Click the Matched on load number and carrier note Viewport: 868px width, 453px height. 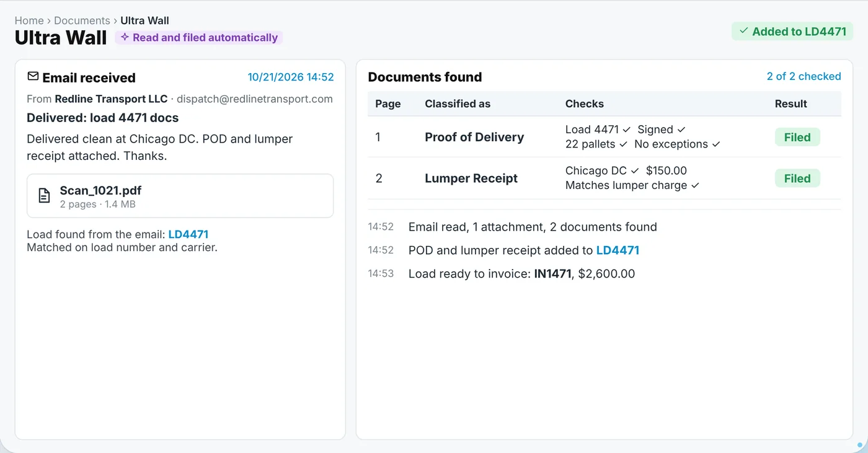point(122,248)
